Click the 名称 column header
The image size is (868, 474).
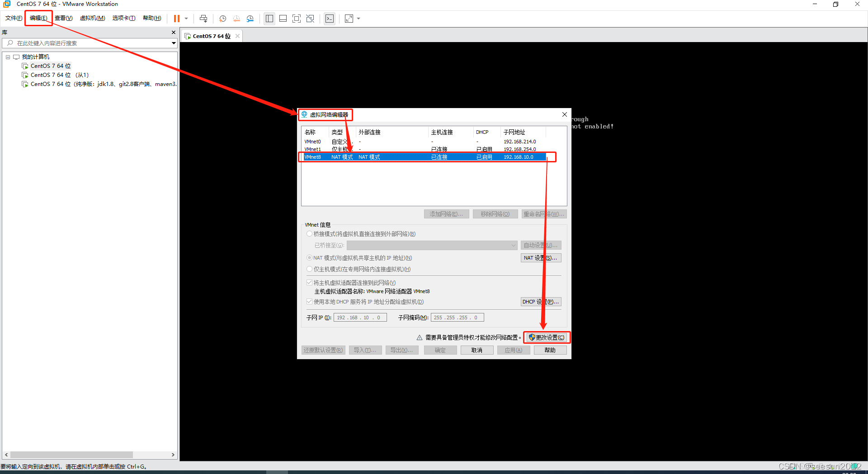tap(315, 132)
